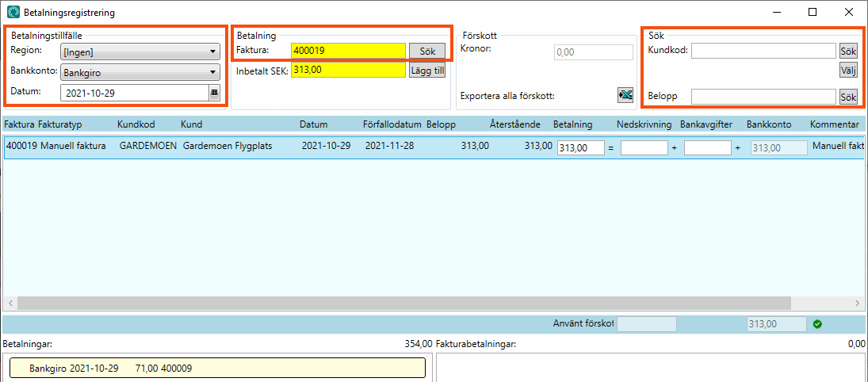868x382 pixels.
Task: Click into the Inbetalt SEK field
Action: tap(348, 70)
